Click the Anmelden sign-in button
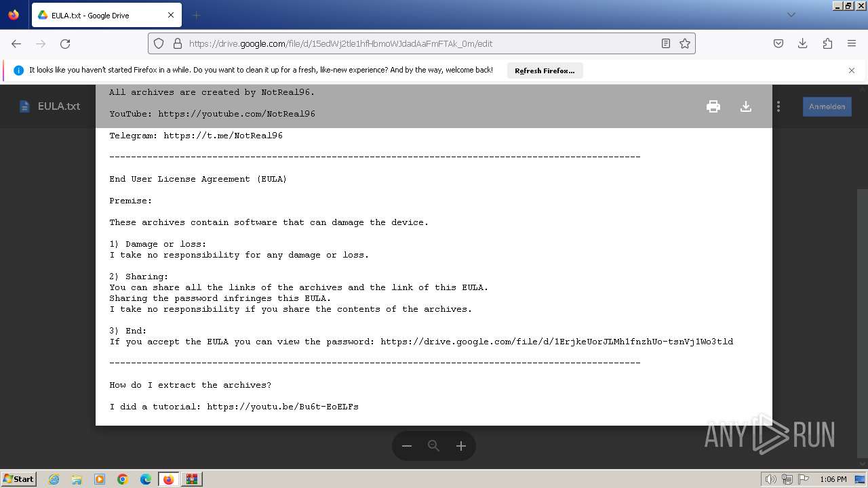The width and height of the screenshot is (868, 488). [827, 106]
